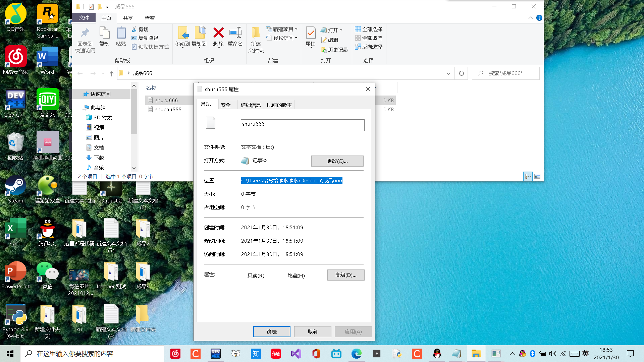The width and height of the screenshot is (644, 362).
Task: Click the Properties icon in ribbon
Action: [x=311, y=33]
